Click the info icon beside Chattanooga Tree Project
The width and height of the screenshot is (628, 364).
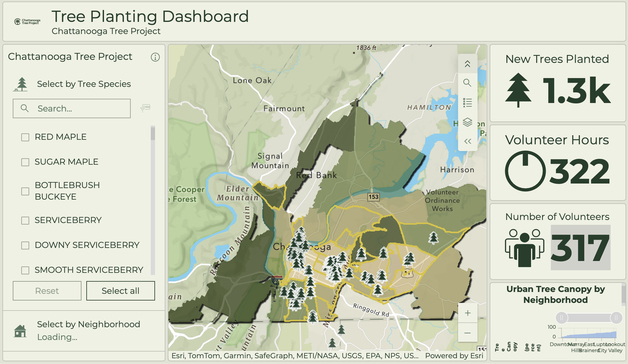coord(155,57)
